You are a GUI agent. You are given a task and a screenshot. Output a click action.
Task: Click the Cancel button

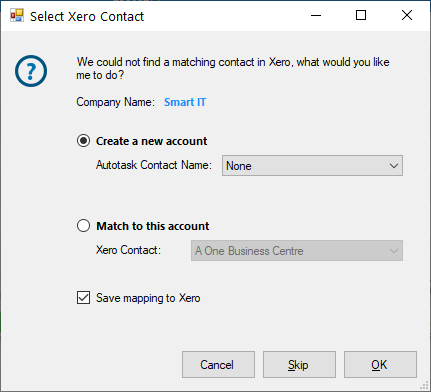pyautogui.click(x=218, y=364)
